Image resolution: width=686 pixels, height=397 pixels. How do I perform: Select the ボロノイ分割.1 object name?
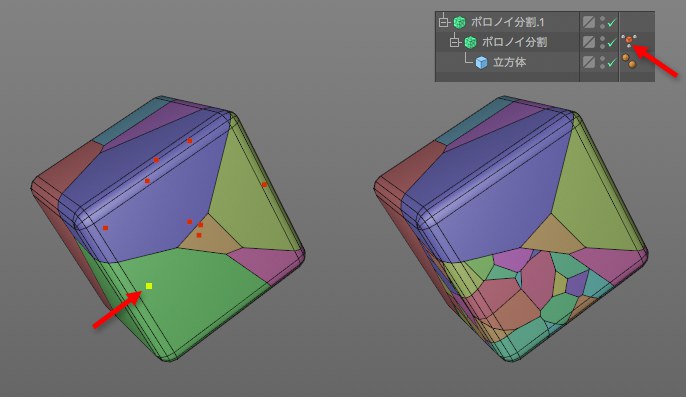pos(507,22)
